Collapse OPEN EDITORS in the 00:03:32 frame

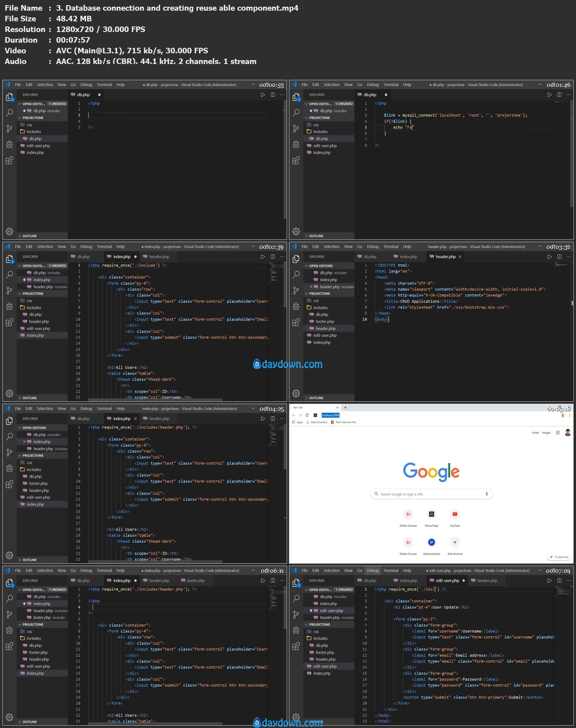coord(321,266)
